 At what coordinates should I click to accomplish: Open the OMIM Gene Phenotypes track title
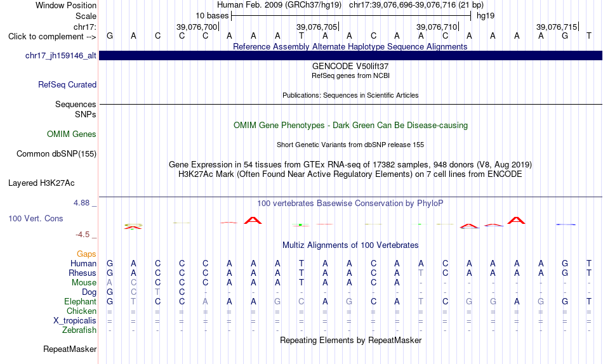tap(350, 126)
